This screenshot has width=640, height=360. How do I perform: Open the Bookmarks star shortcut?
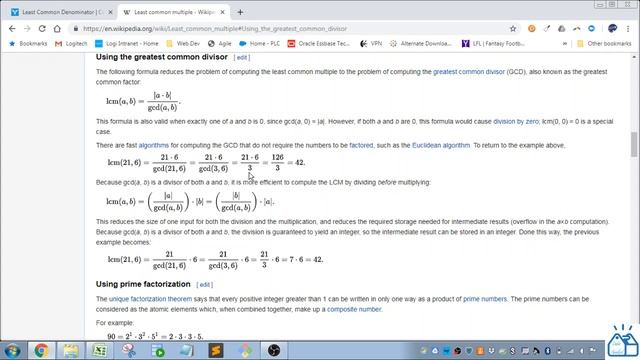[28, 44]
